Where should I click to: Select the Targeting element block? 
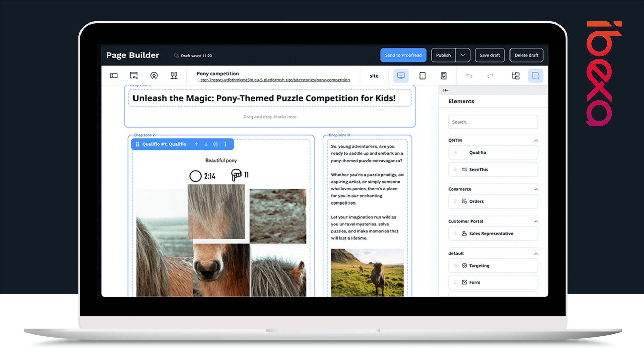tap(493, 266)
